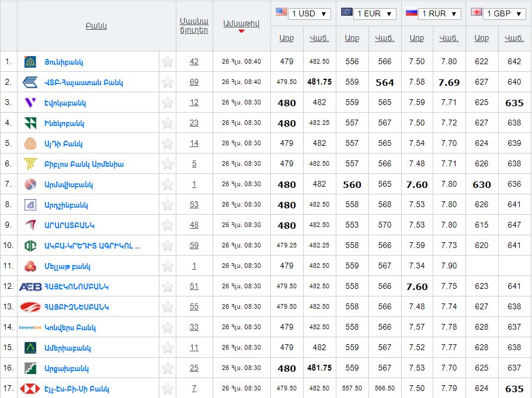
Task: Click the AEB Armeconombank logo
Action: tap(30, 287)
